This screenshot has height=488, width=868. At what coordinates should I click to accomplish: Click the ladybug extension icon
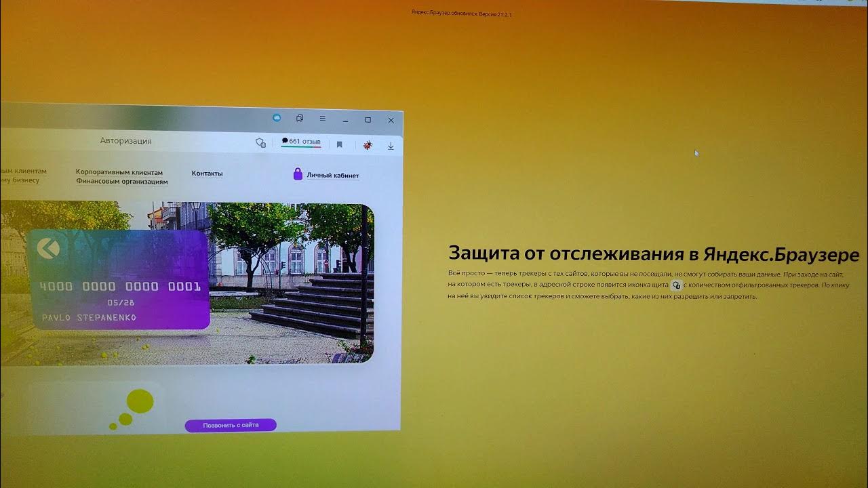[368, 145]
